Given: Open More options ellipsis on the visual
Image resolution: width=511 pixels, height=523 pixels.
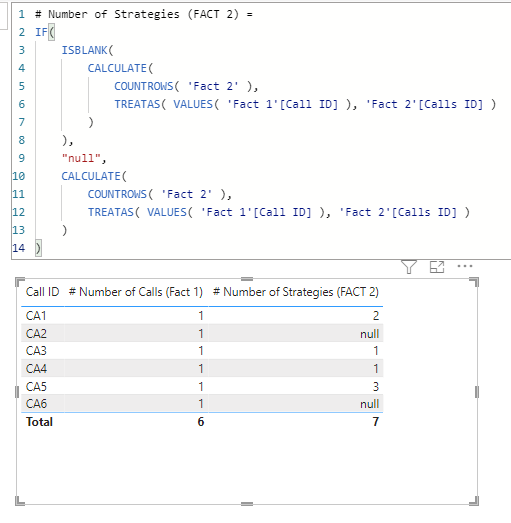Looking at the screenshot, I should coord(465,266).
